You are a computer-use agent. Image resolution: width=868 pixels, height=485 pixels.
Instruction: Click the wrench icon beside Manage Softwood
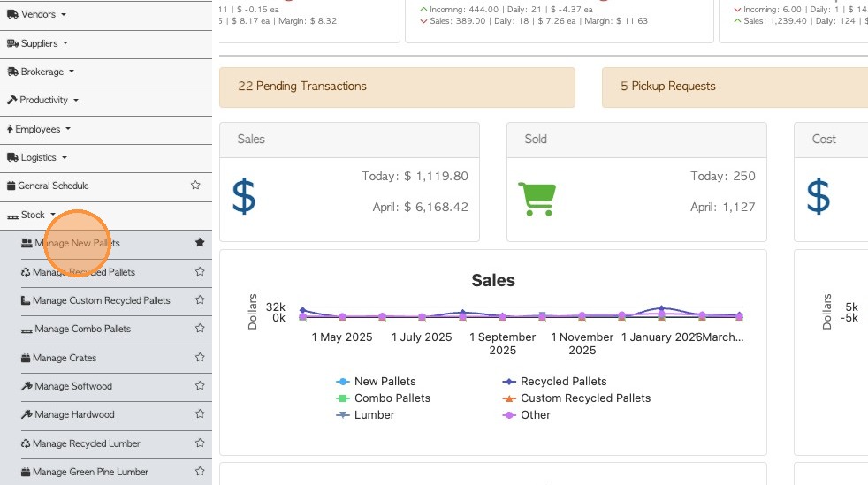(27, 386)
